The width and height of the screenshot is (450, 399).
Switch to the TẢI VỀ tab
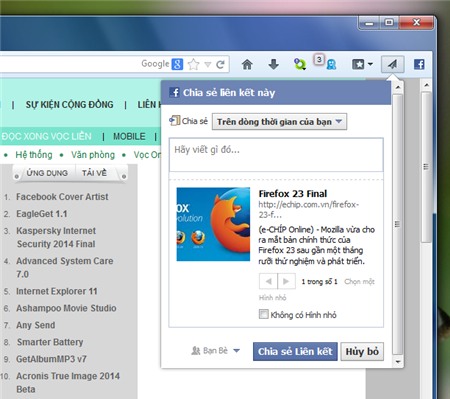click(94, 173)
